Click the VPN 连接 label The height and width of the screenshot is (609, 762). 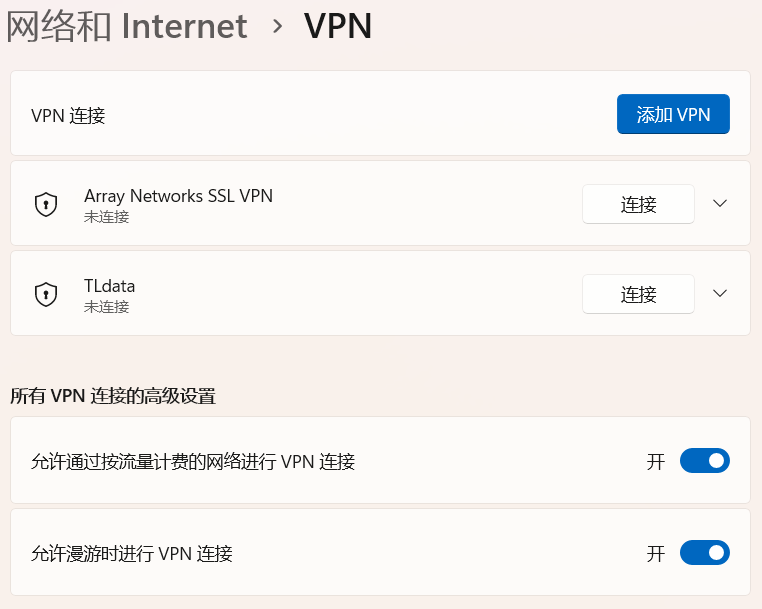[x=68, y=115]
